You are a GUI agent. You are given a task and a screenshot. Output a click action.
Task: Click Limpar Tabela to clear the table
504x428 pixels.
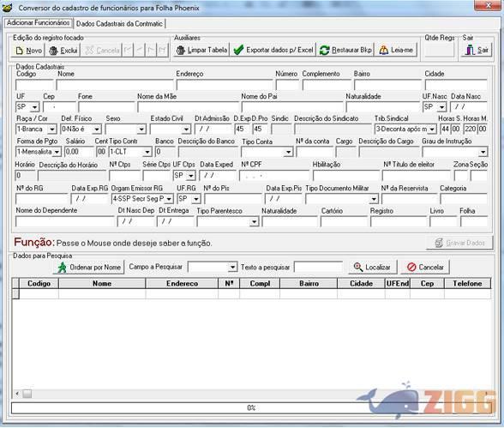[202, 50]
